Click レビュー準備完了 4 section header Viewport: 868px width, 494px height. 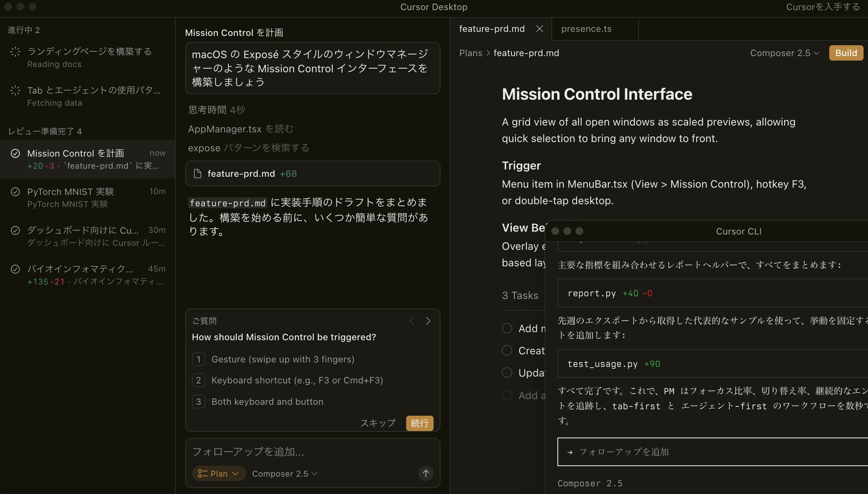tap(45, 131)
